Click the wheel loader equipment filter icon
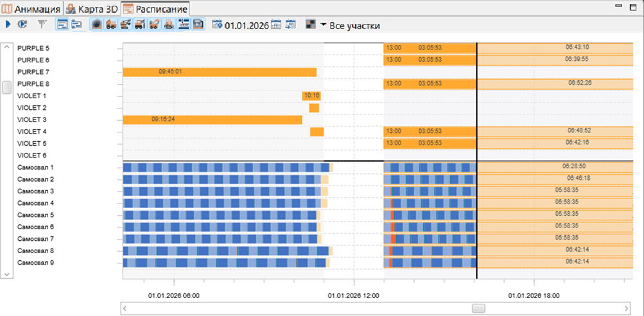 point(154,24)
